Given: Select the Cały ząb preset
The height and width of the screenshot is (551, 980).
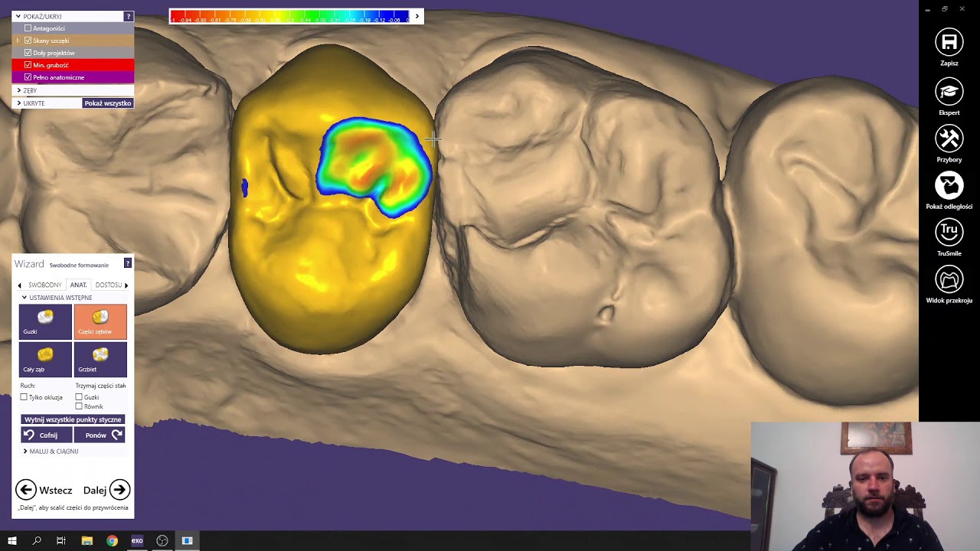Looking at the screenshot, I should [x=45, y=360].
